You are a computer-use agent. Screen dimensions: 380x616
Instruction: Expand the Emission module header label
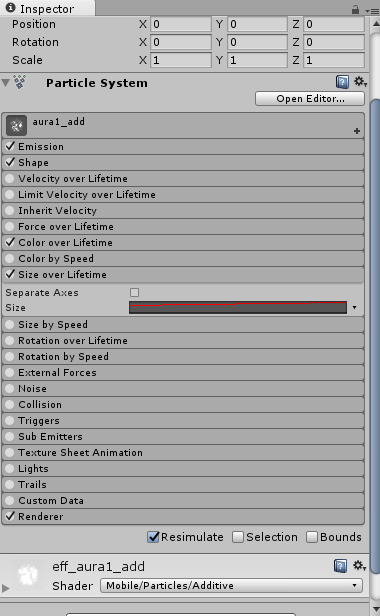tap(41, 147)
